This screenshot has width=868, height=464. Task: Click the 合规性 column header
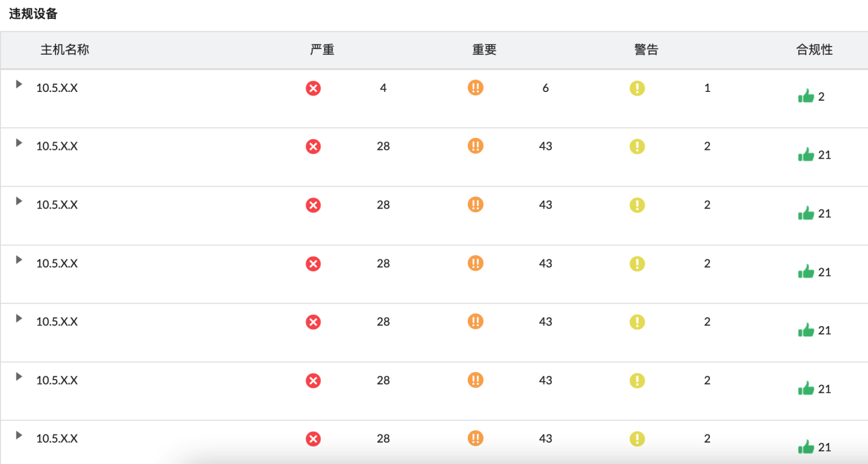(814, 50)
